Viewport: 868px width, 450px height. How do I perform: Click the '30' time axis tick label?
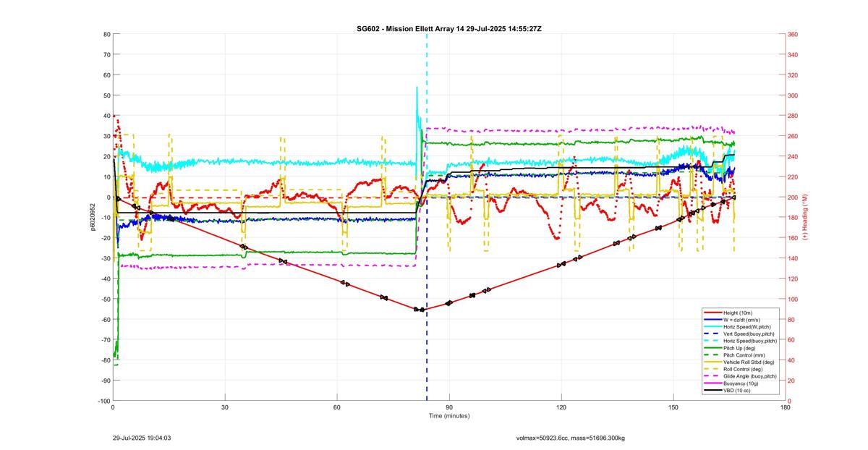click(225, 407)
